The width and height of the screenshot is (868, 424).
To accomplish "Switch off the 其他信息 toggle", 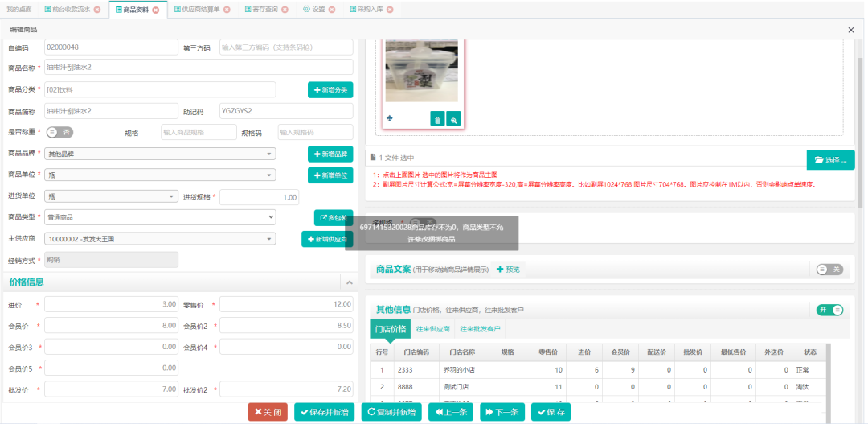I will coord(830,310).
